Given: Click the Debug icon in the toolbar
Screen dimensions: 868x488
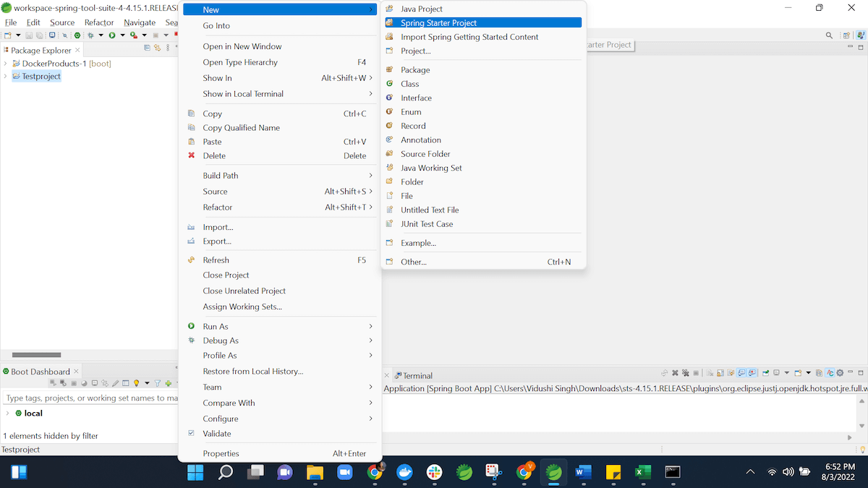Looking at the screenshot, I should 90,35.
